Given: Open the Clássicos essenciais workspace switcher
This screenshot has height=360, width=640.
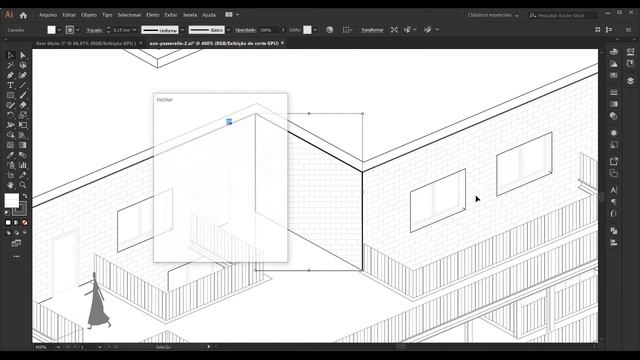Looking at the screenshot, I should click(x=493, y=16).
